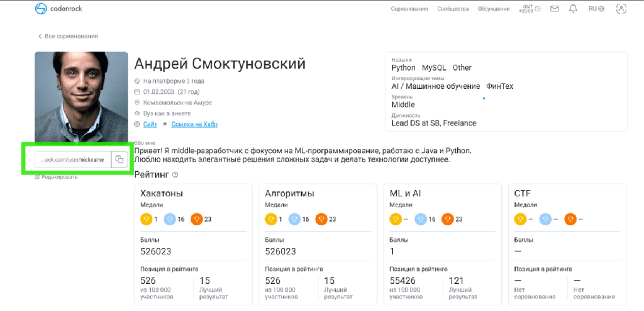Viewport: 644px width, 311px height.
Task: Open Обсуждения in the top menu
Action: [x=494, y=9]
